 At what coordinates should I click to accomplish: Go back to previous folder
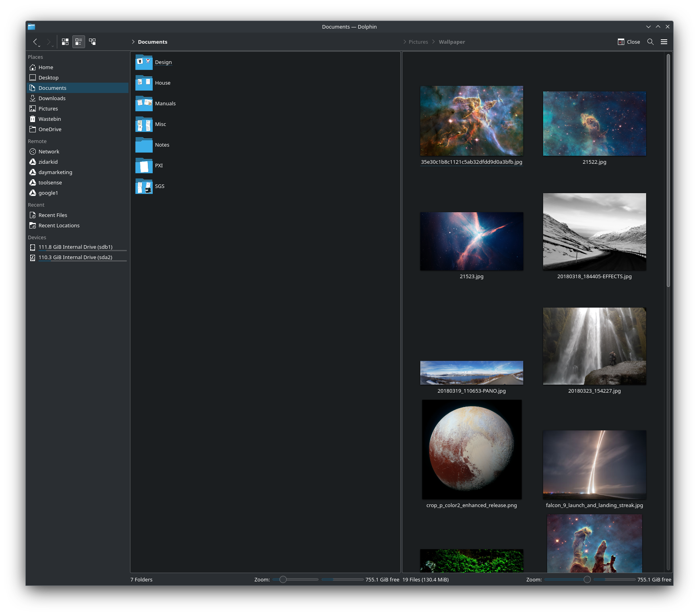pos(35,41)
